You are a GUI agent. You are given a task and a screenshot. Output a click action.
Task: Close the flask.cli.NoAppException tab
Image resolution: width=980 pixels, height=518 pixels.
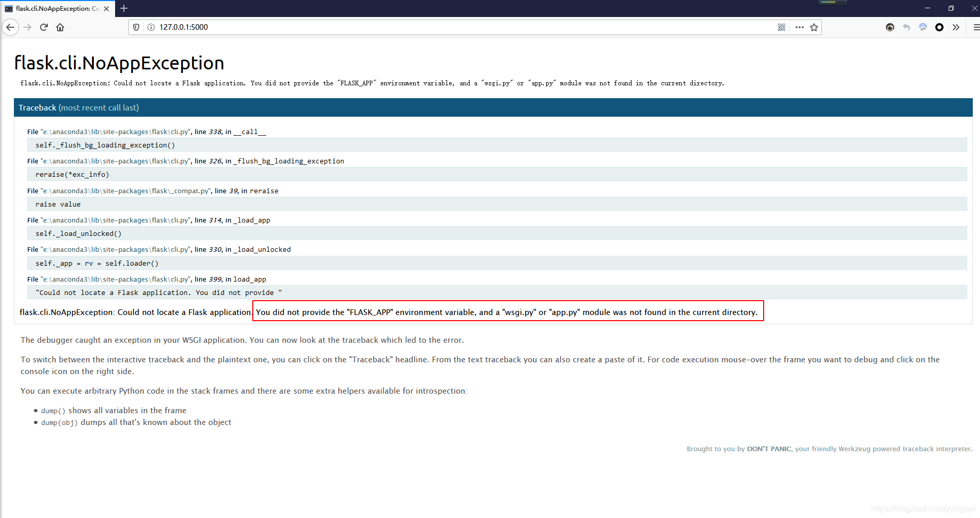[106, 9]
